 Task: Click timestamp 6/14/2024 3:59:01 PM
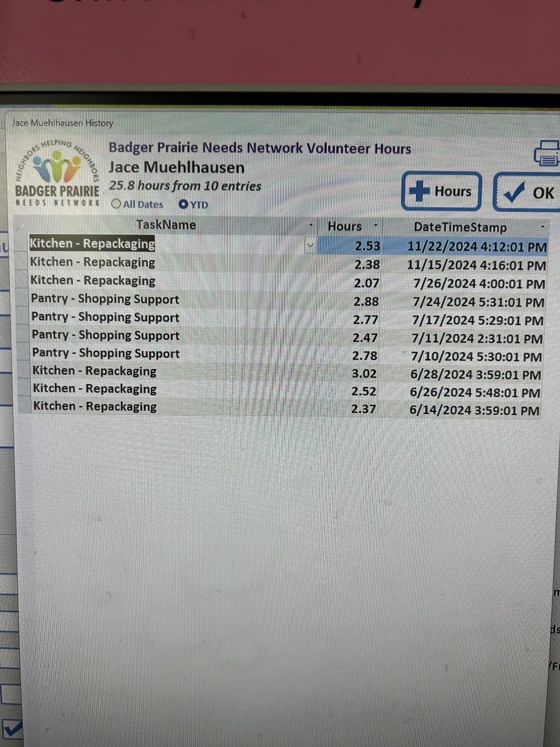tap(474, 410)
